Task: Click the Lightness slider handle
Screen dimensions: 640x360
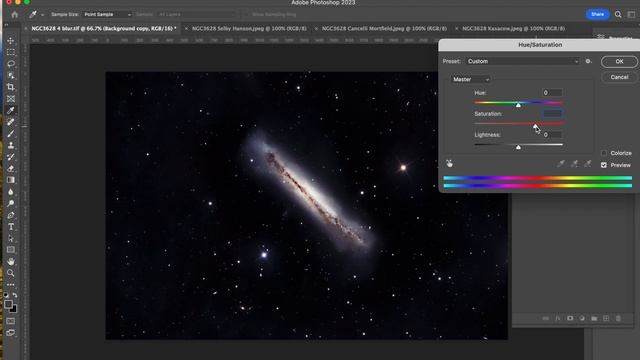Action: (x=518, y=147)
